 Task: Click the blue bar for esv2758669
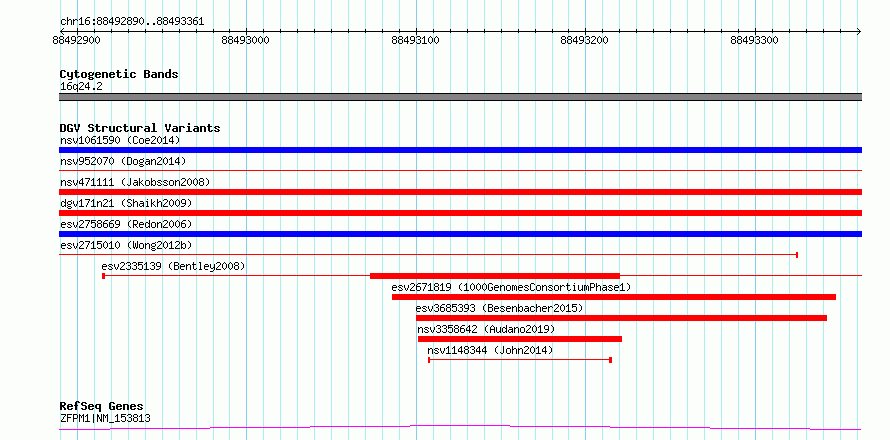click(x=460, y=234)
